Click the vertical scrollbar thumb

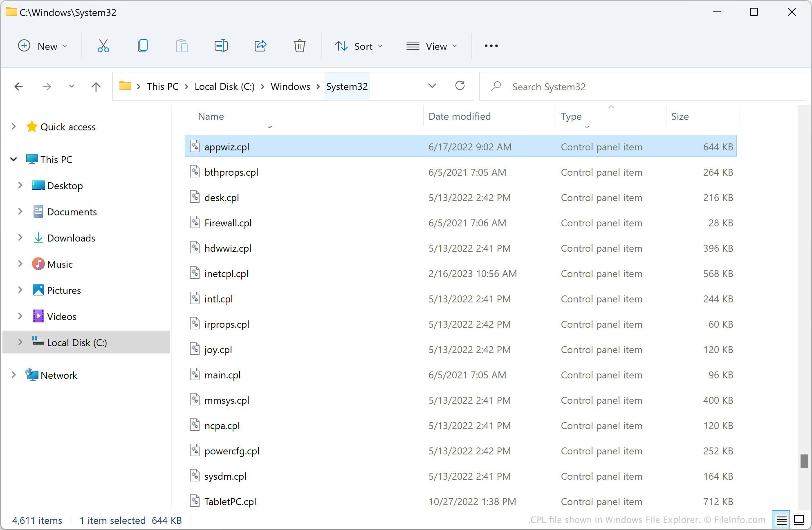[804, 461]
